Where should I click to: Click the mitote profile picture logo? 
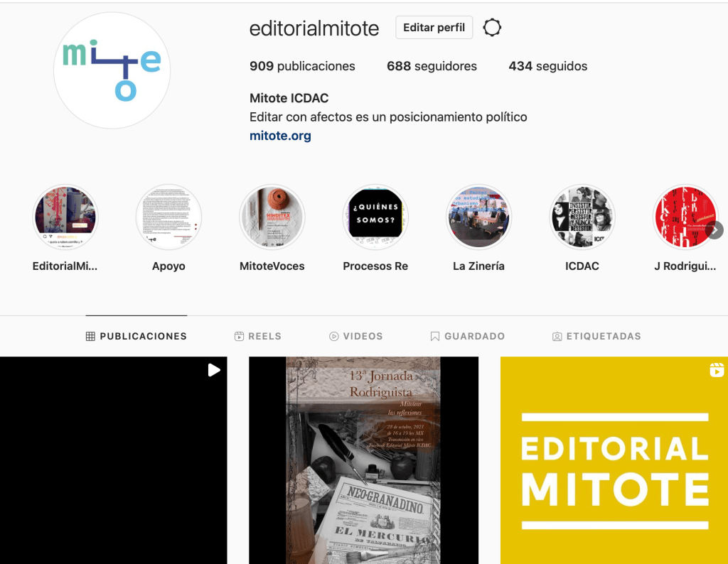point(112,70)
